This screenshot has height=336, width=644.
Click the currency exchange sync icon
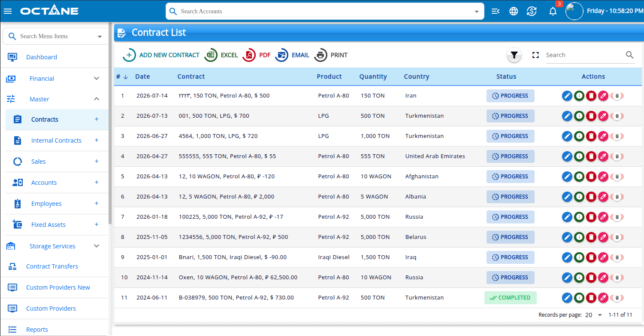[532, 11]
